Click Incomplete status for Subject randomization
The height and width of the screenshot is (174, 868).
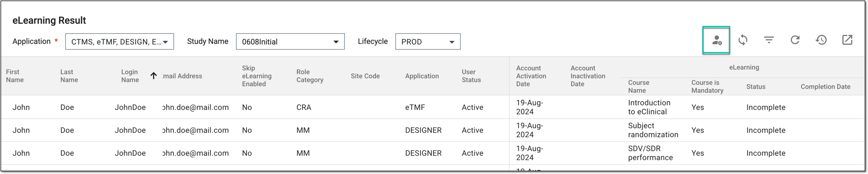766,130
